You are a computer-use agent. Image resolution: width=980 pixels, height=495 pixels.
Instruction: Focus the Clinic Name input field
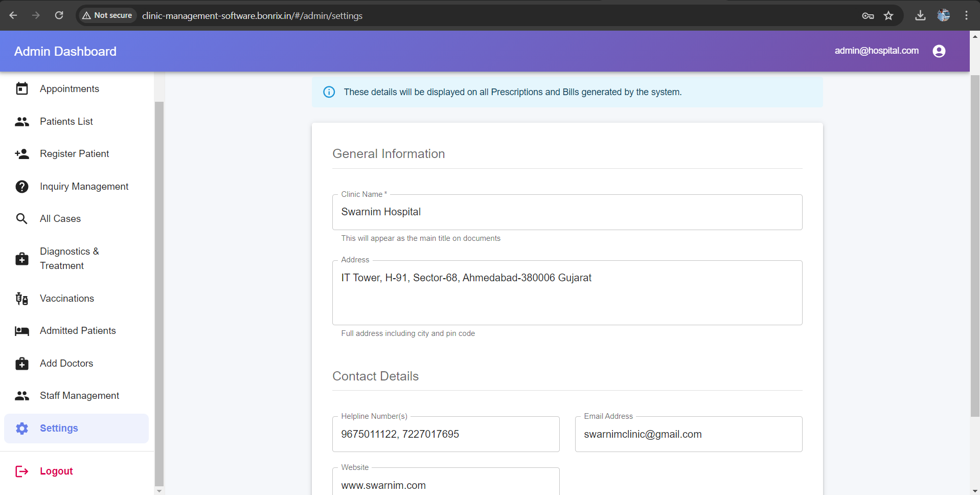[566, 212]
